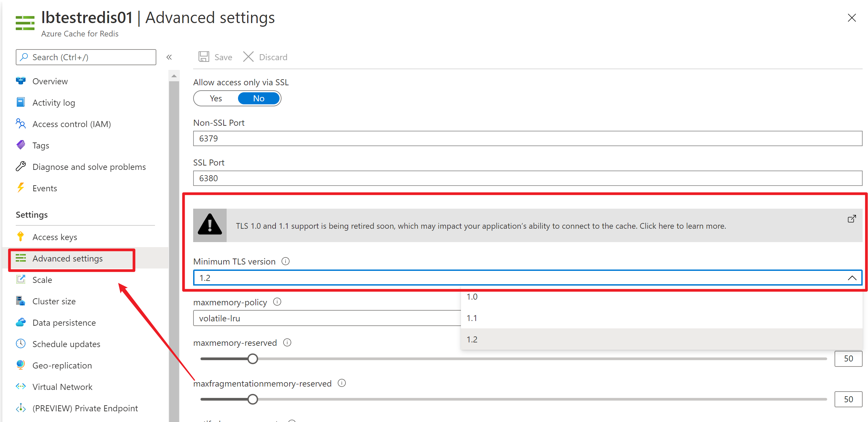Image resolution: width=868 pixels, height=422 pixels.
Task: Click the Schedule updates clock icon
Action: (20, 344)
